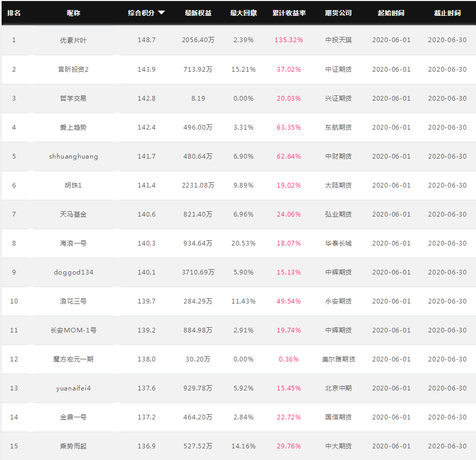Select the 乘势而起 nickname in row 15

(73, 446)
